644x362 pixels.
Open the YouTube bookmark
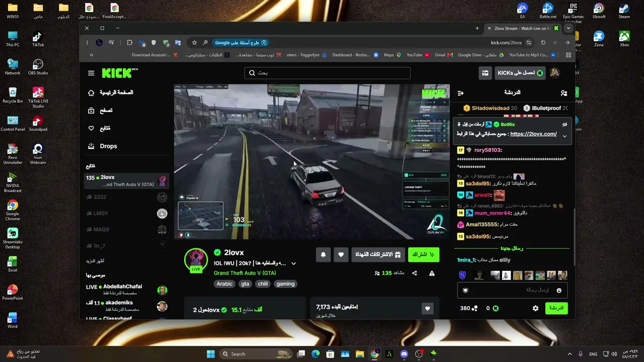tap(418, 55)
